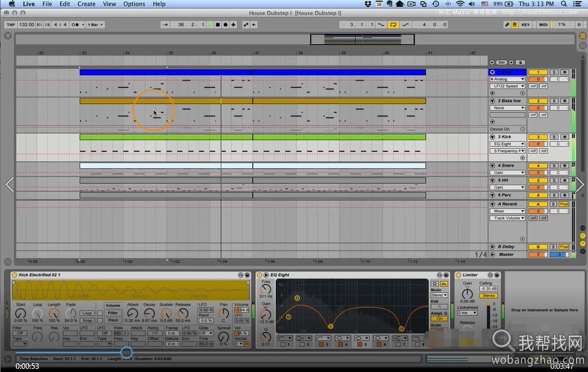
Task: Toggle track activator 3 for Kick
Action: (x=538, y=137)
